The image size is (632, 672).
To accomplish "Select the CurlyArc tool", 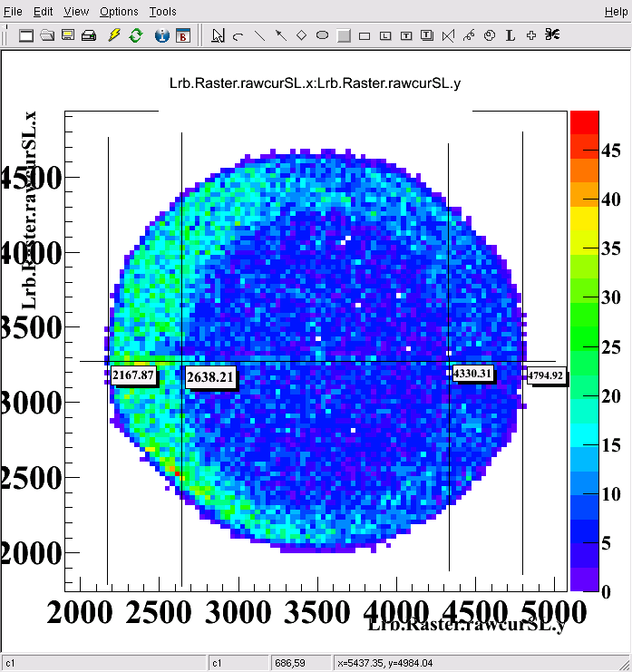I will point(490,35).
